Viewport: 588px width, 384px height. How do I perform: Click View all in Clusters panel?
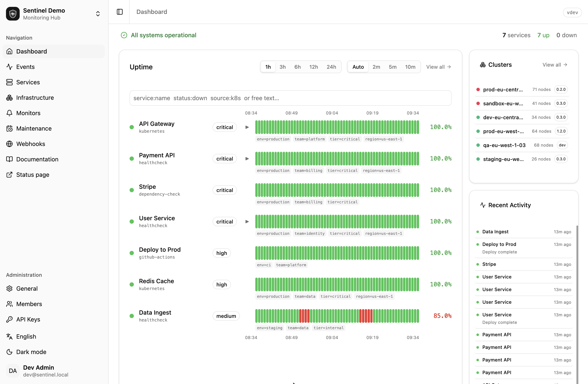(555, 65)
